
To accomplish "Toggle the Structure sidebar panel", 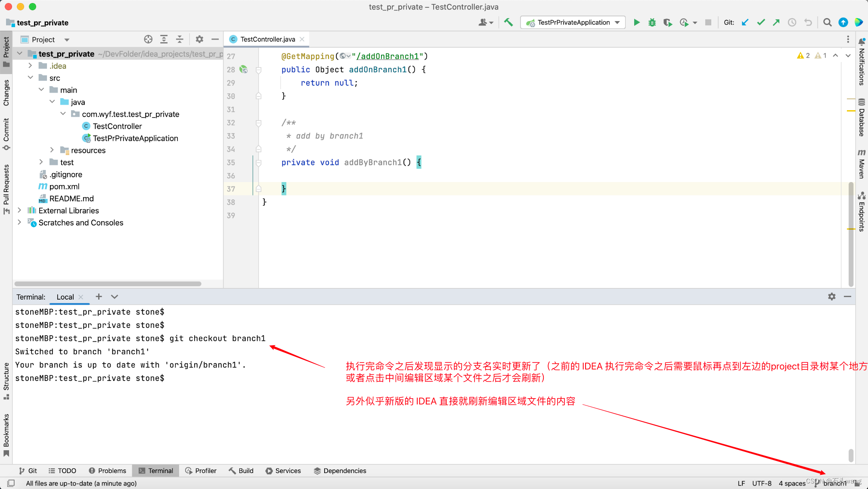I will point(6,381).
